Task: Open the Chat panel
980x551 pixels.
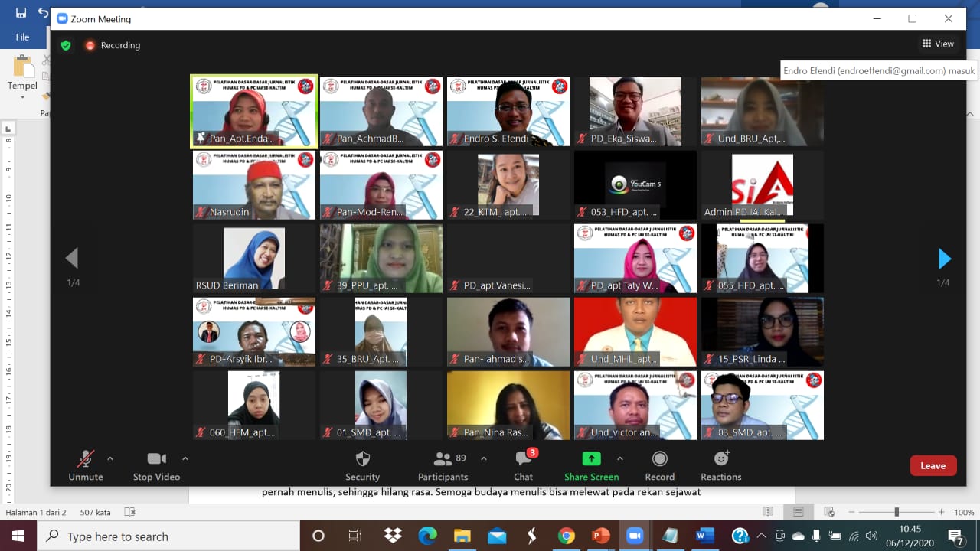Action: [x=524, y=465]
